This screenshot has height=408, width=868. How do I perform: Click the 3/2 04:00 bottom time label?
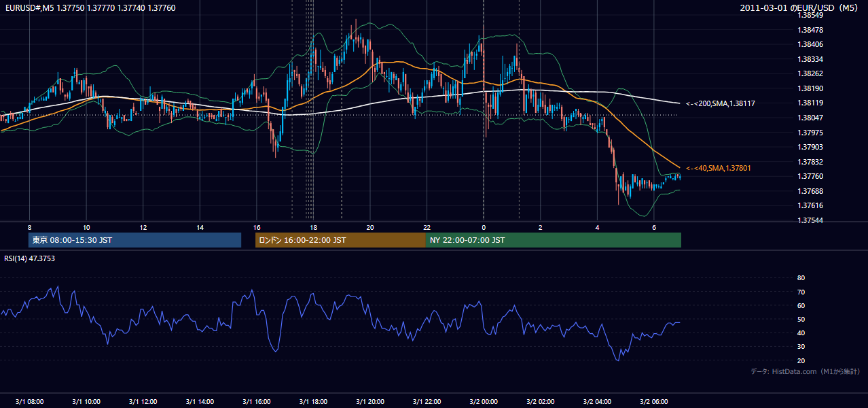coord(598,401)
